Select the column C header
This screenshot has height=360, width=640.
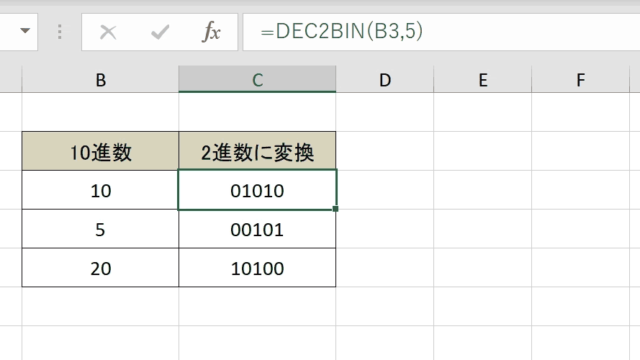(x=257, y=80)
